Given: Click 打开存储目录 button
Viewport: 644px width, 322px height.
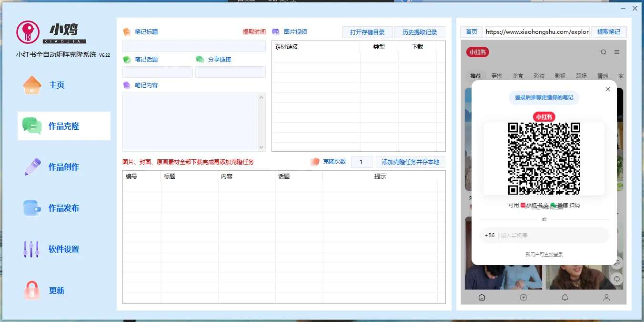Looking at the screenshot, I should [367, 32].
